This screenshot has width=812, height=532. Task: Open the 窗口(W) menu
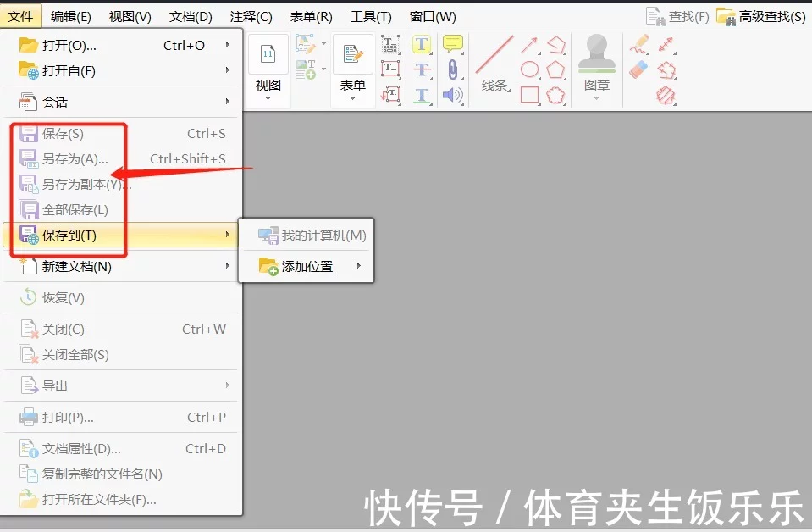(x=433, y=17)
